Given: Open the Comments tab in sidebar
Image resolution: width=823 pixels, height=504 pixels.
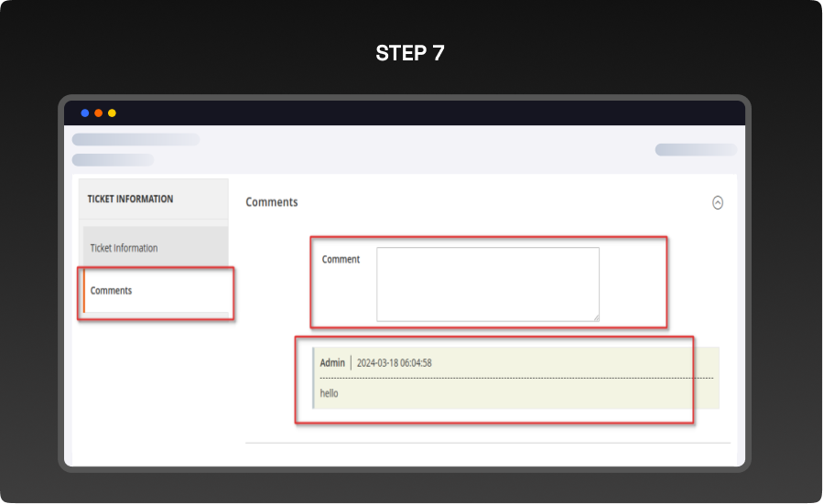Looking at the screenshot, I should (x=112, y=291).
